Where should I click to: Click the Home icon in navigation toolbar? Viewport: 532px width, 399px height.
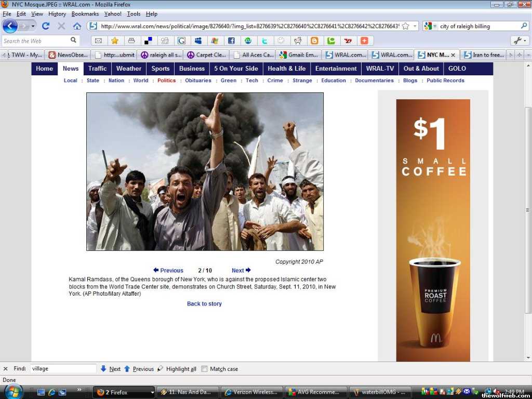77,26
